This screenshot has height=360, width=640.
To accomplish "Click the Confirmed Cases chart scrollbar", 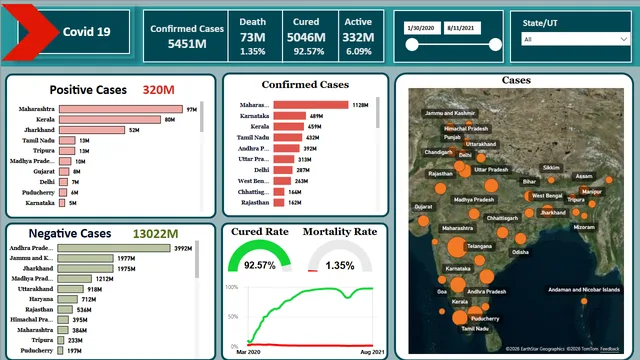I will click(x=378, y=113).
